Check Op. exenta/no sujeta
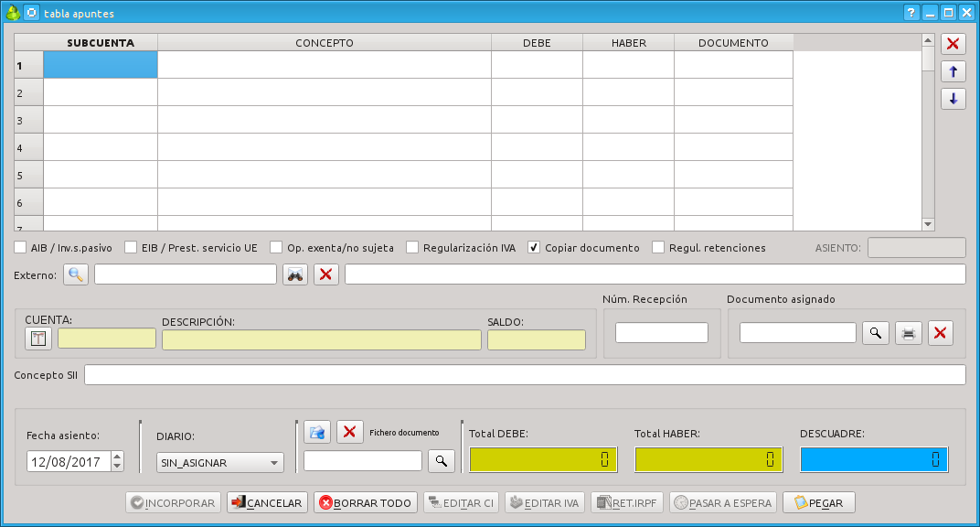 pos(276,248)
